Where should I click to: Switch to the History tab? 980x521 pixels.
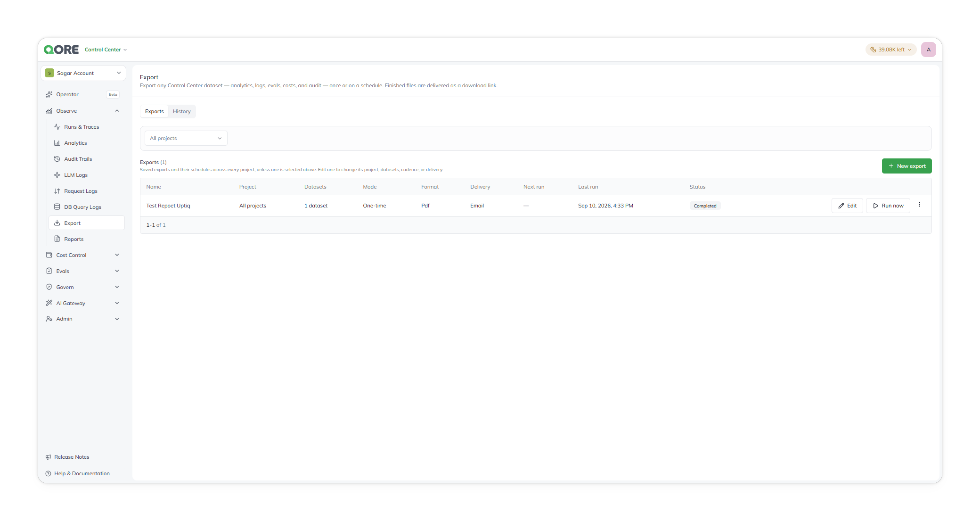[x=182, y=111]
